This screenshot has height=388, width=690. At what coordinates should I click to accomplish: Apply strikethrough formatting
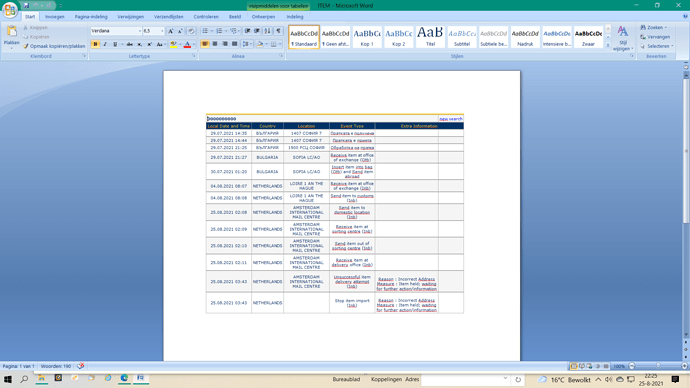130,44
